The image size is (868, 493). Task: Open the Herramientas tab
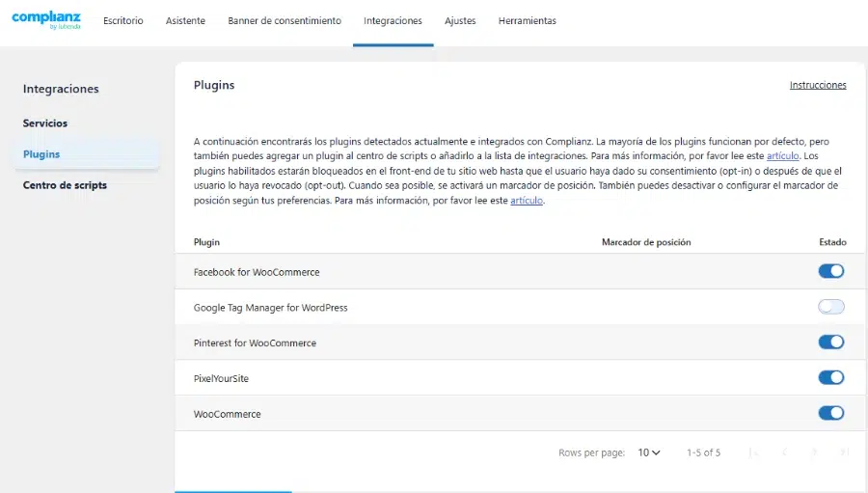pyautogui.click(x=527, y=20)
